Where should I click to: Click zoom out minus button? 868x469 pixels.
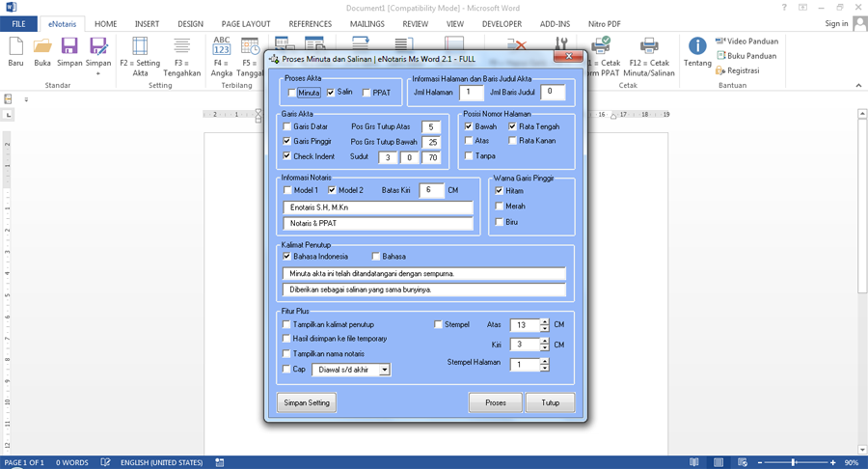click(x=760, y=462)
